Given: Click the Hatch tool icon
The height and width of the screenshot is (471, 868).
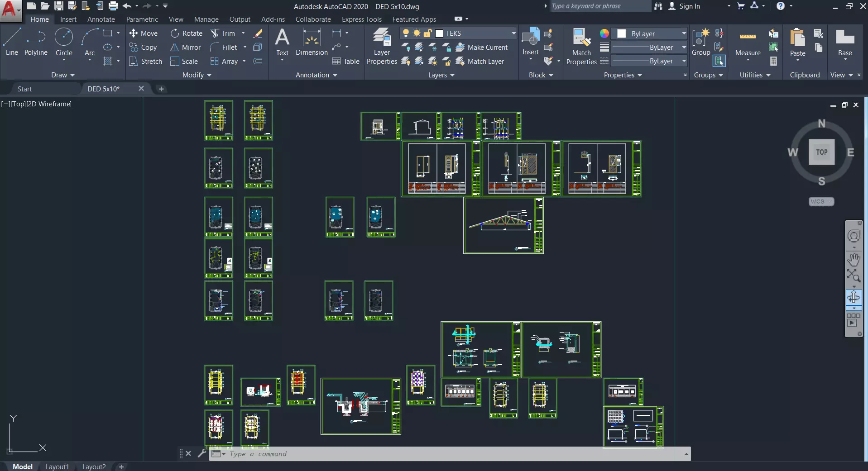Looking at the screenshot, I should (108, 61).
